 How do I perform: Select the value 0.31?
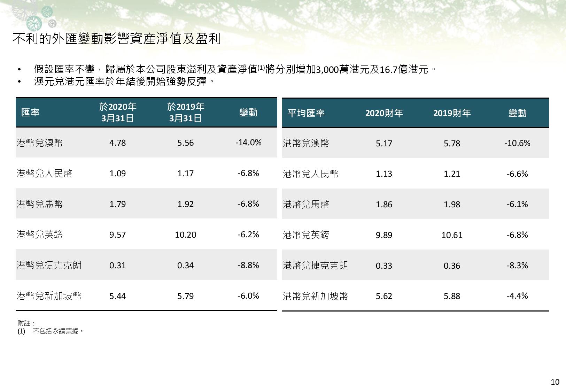click(x=118, y=265)
